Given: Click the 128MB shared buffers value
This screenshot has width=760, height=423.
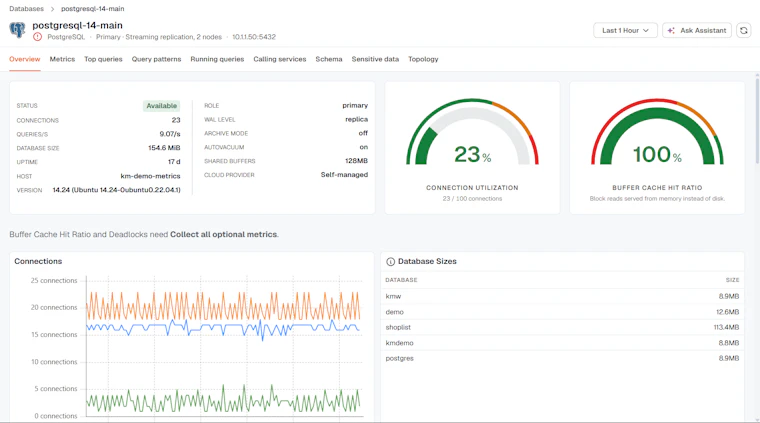Looking at the screenshot, I should tap(356, 160).
